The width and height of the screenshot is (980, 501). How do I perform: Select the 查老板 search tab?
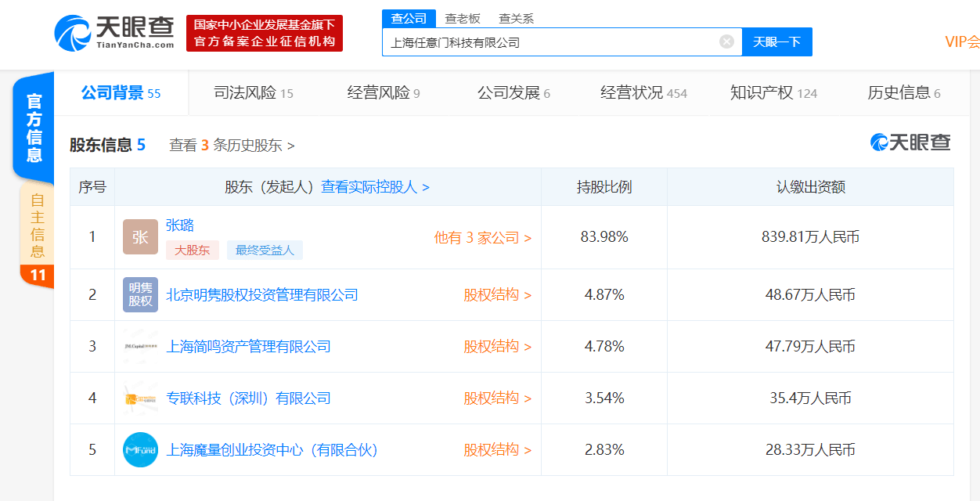pos(462,18)
